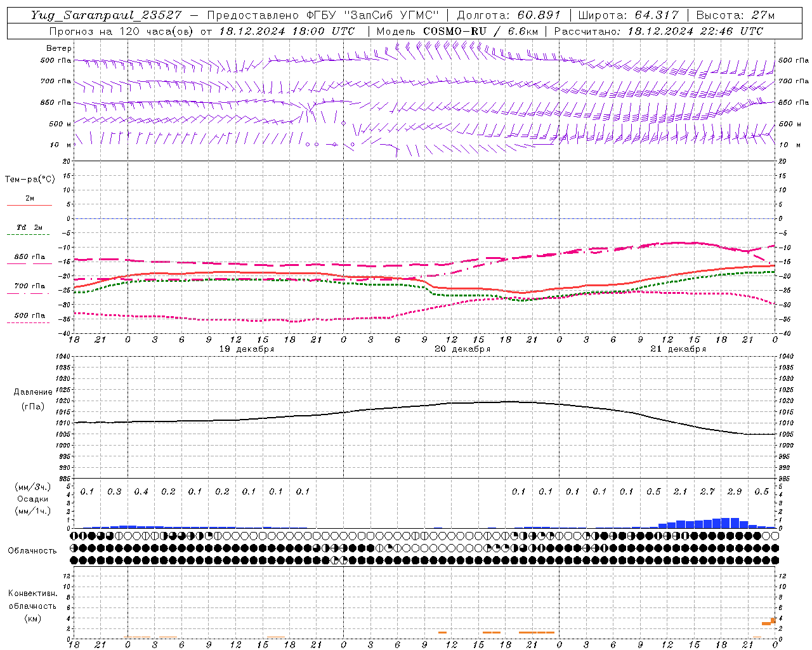Click the 21 декабря date label

[678, 349]
